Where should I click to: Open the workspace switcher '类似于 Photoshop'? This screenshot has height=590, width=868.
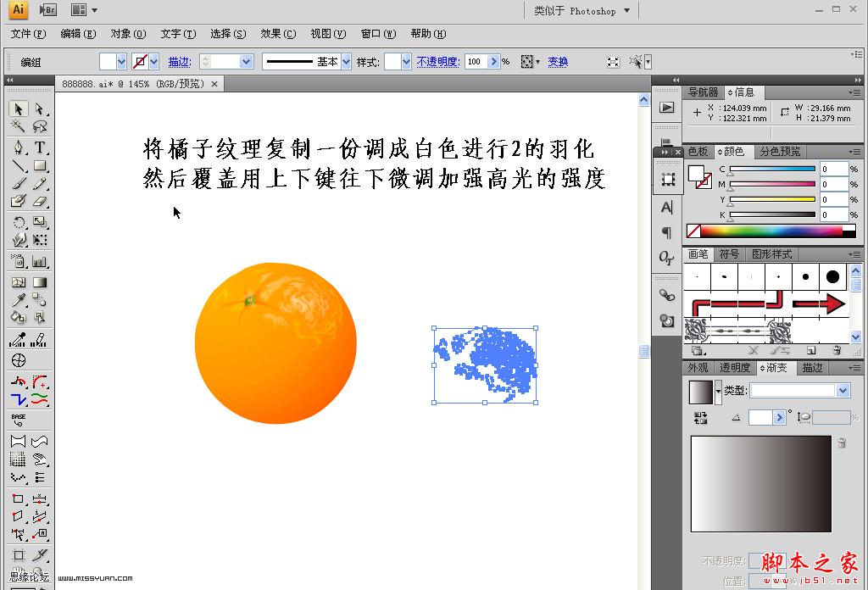581,10
